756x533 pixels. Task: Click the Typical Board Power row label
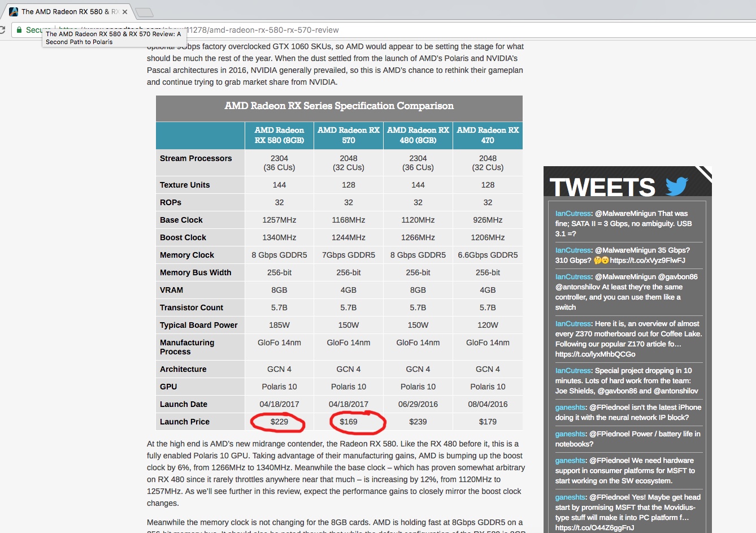click(198, 325)
